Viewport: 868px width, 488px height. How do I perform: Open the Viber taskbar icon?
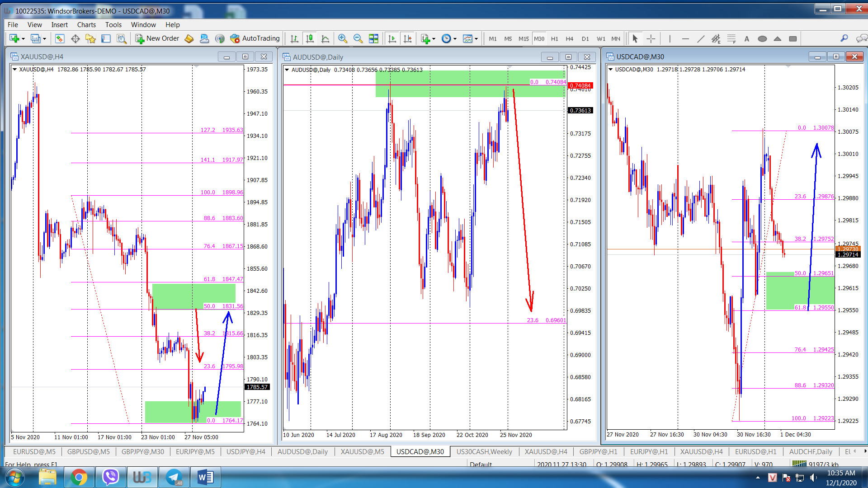pyautogui.click(x=110, y=477)
